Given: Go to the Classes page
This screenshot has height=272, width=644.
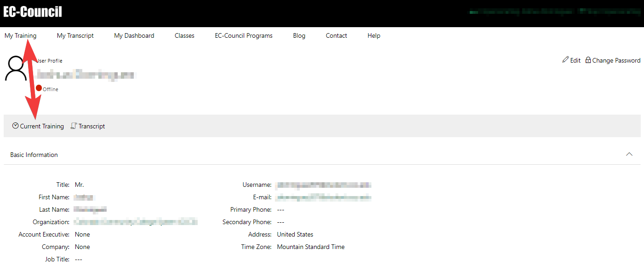Looking at the screenshot, I should tap(184, 35).
